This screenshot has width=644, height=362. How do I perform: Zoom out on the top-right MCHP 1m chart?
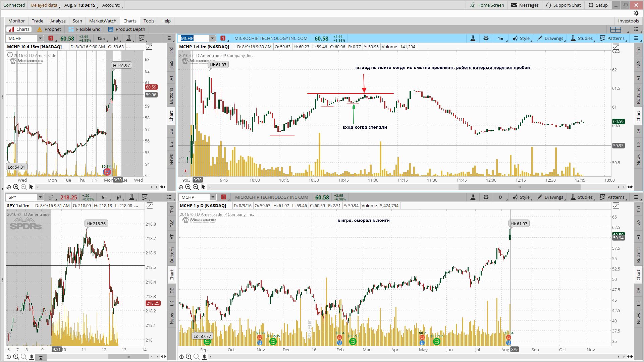click(x=196, y=187)
